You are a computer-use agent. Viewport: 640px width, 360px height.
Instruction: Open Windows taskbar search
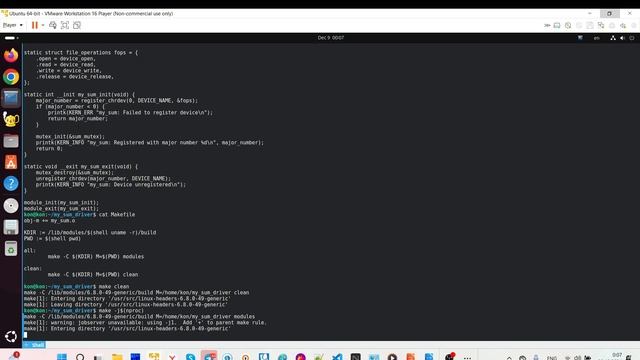pyautogui.click(x=80, y=357)
